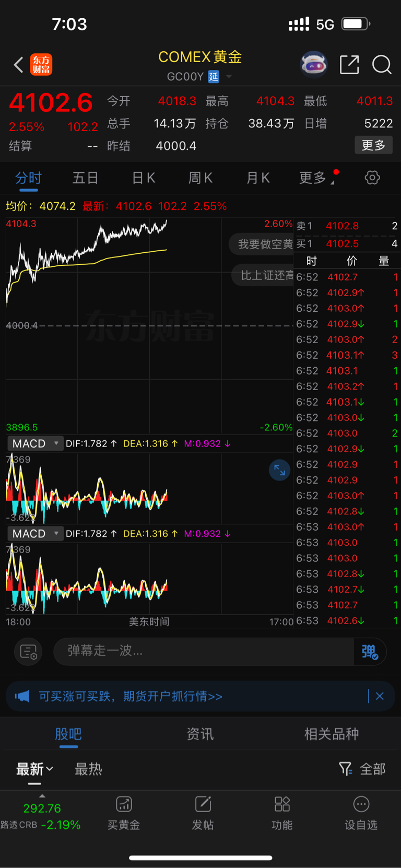Tap the 全部 filter label
The width and height of the screenshot is (401, 868).
373,769
